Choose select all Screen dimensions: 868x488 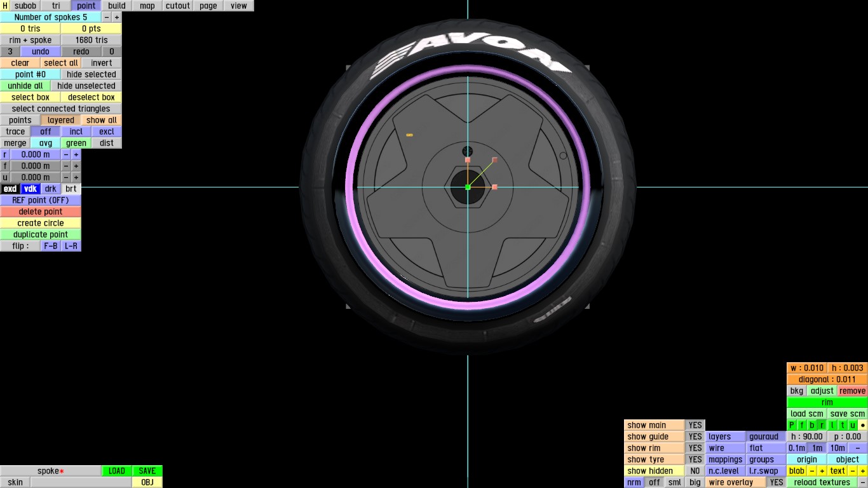click(x=61, y=63)
